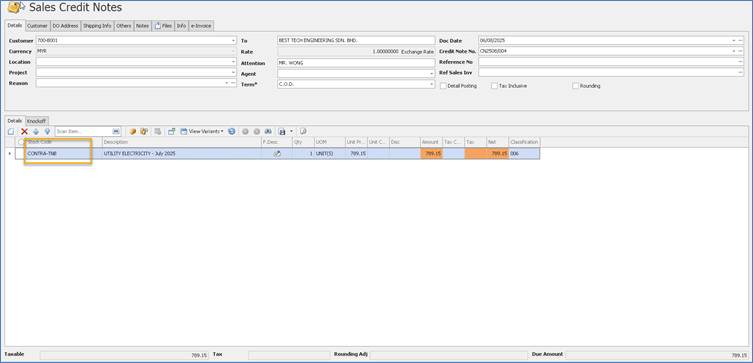The height and width of the screenshot is (363, 753).
Task: Expand the Agent dropdown
Action: [x=432, y=74]
